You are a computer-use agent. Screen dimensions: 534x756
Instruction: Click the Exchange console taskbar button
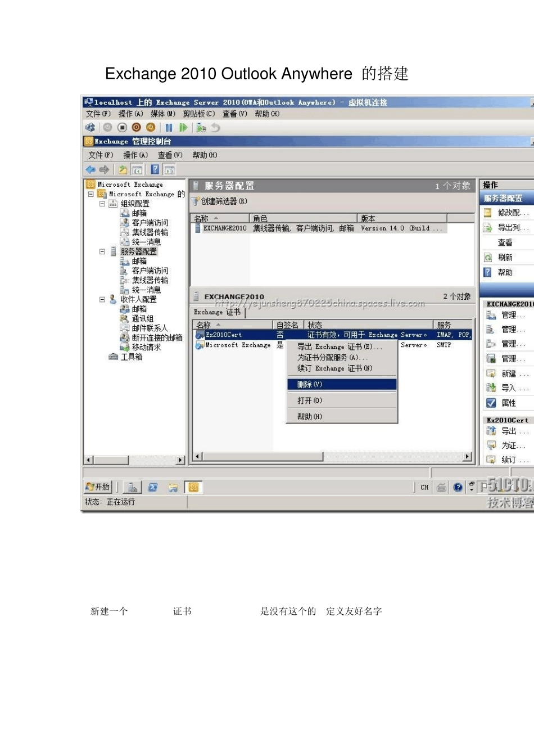[193, 488]
